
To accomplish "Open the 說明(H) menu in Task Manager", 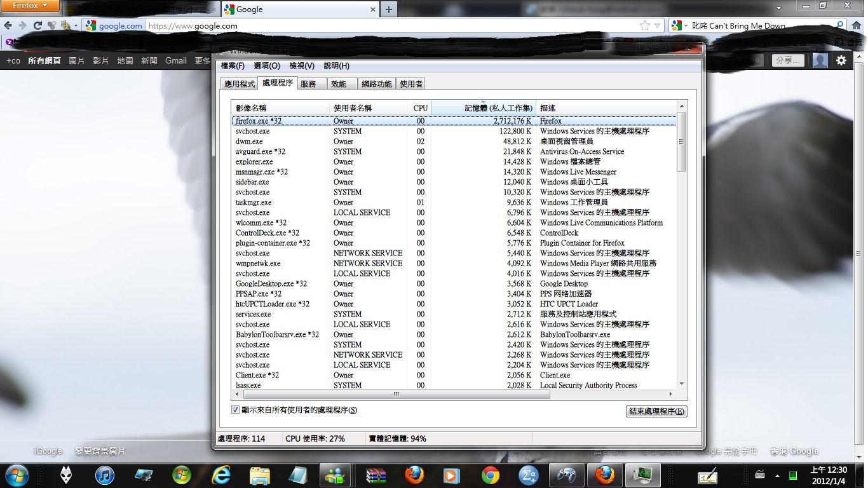I will 337,65.
